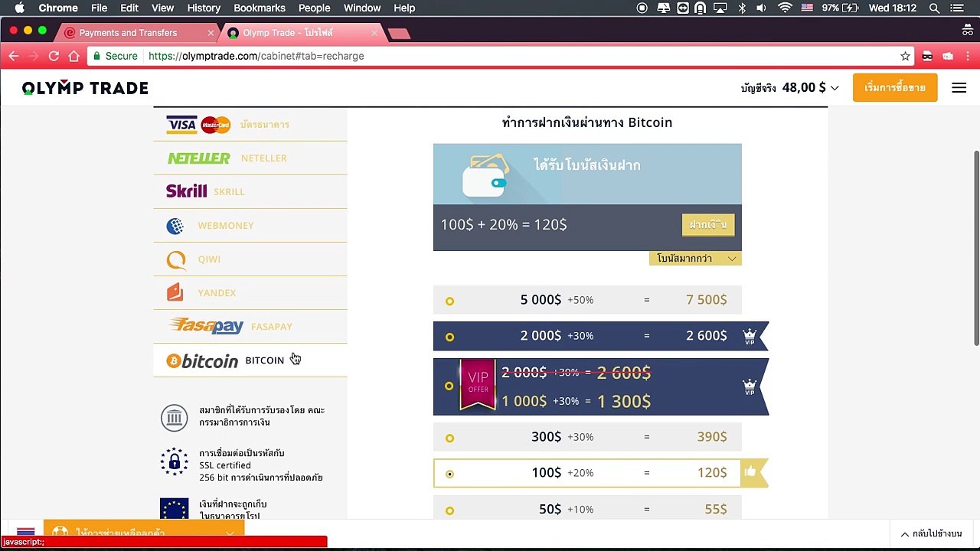This screenshot has height=551, width=980.
Task: Click the 2 600$ result on VIP row
Action: pos(707,336)
